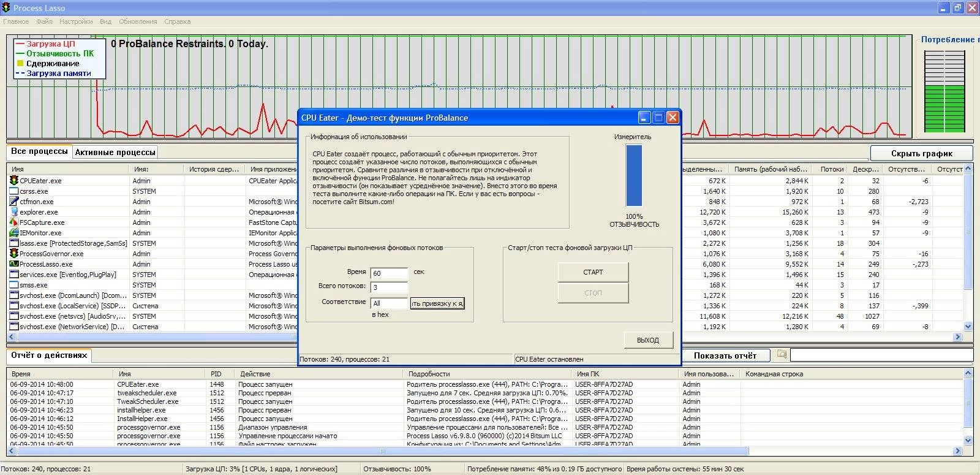980x475 pixels.
Task: Click the svchost.exe (NetworkService) icon
Action: tap(14, 326)
